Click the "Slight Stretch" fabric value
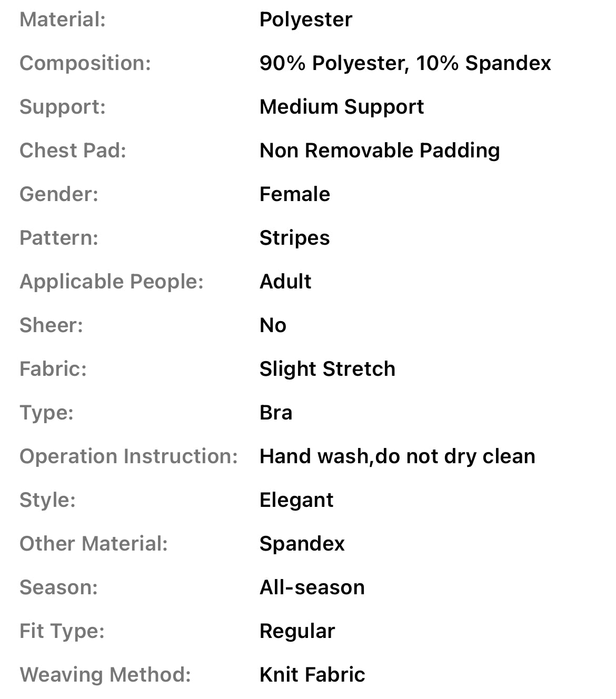Viewport: 616px width, 699px height. pos(327,369)
